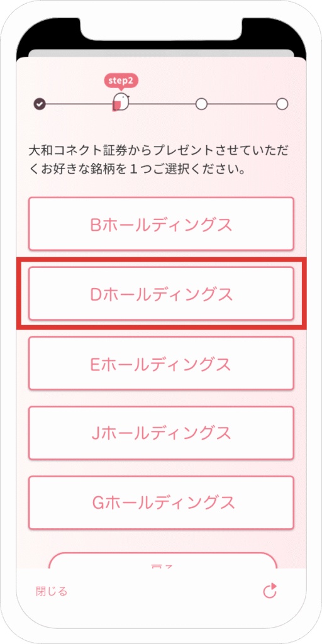Viewport: 322px width, 644px height.
Task: Tap the 閉じる link at bottom
Action: pyautogui.click(x=52, y=591)
